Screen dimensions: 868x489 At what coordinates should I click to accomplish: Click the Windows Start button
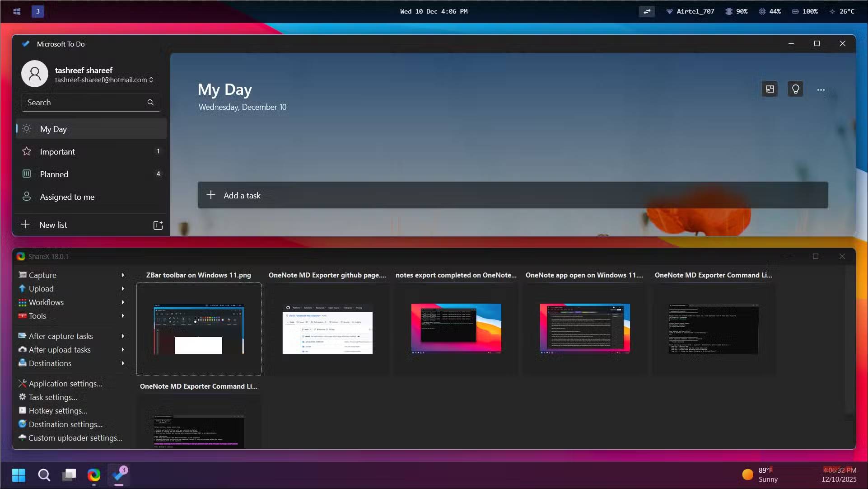coord(19,475)
